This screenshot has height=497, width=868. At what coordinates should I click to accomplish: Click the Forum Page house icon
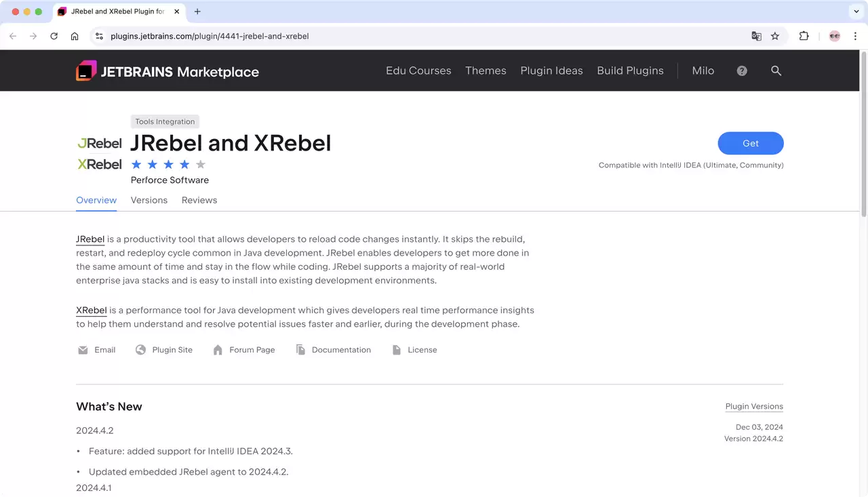[218, 350]
